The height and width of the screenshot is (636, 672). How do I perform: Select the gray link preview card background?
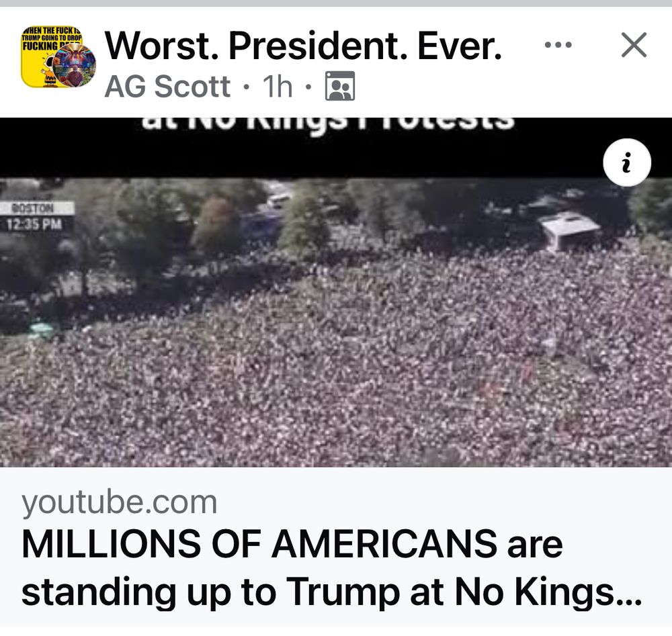point(336,547)
